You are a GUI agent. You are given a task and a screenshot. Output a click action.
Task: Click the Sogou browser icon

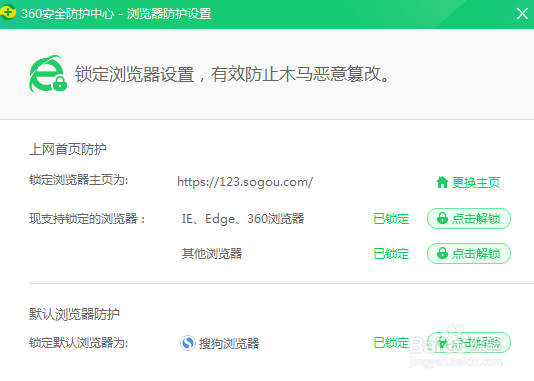[x=188, y=343]
